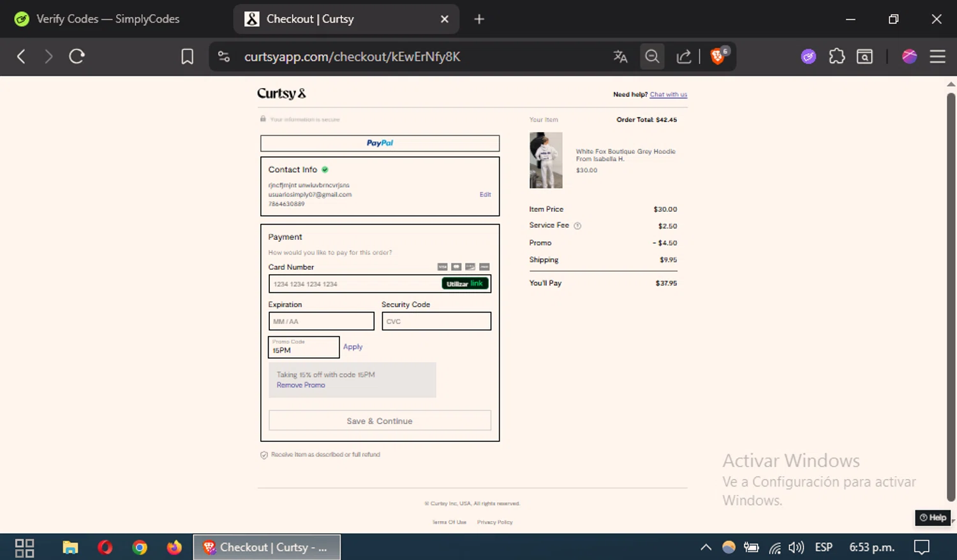The image size is (957, 560).
Task: Open Privacy Policy link
Action: 495,522
